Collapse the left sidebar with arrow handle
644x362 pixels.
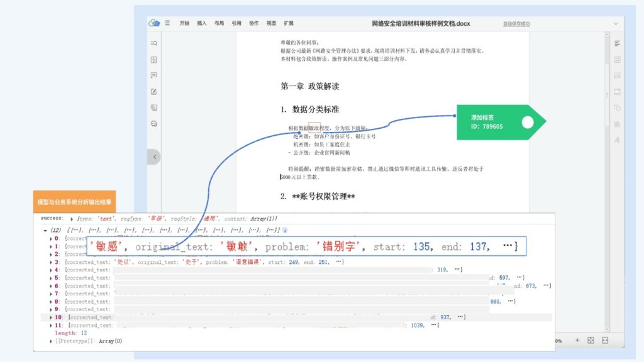tap(155, 156)
